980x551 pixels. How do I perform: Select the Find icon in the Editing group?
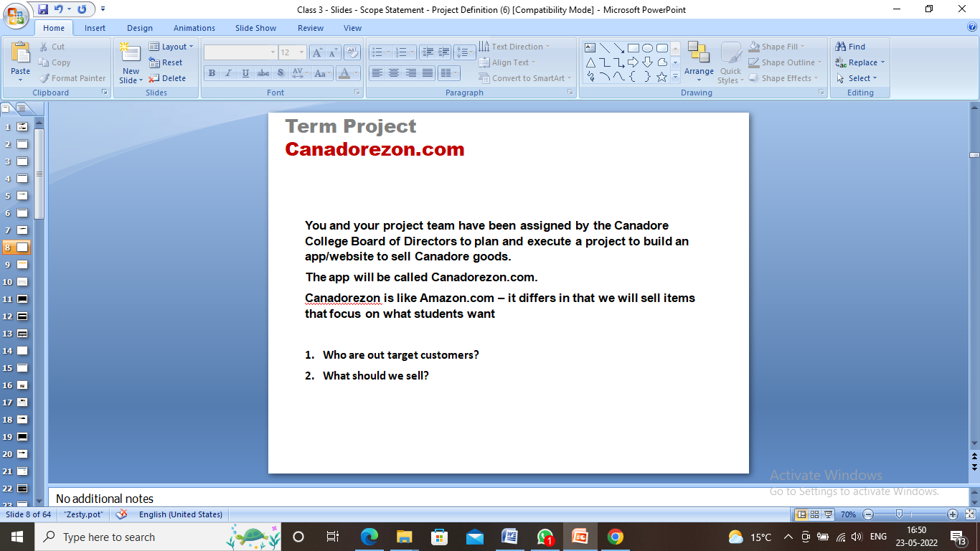pyautogui.click(x=853, y=46)
